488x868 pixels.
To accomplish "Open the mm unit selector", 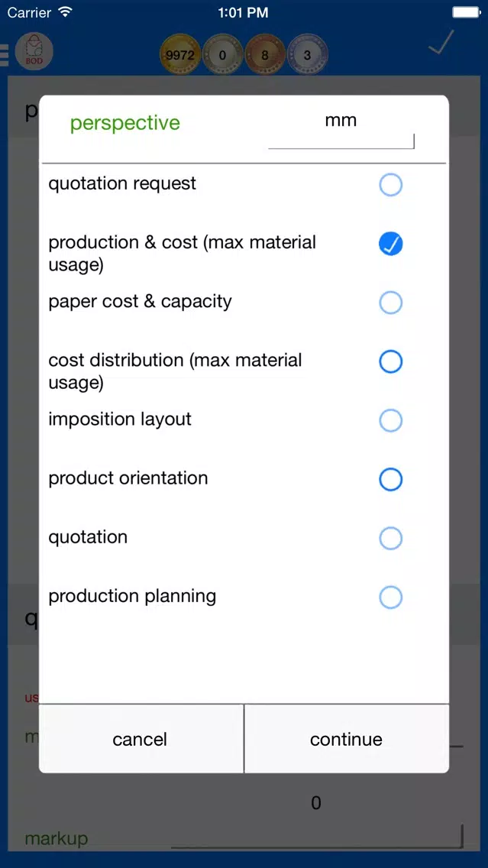I will [x=341, y=128].
